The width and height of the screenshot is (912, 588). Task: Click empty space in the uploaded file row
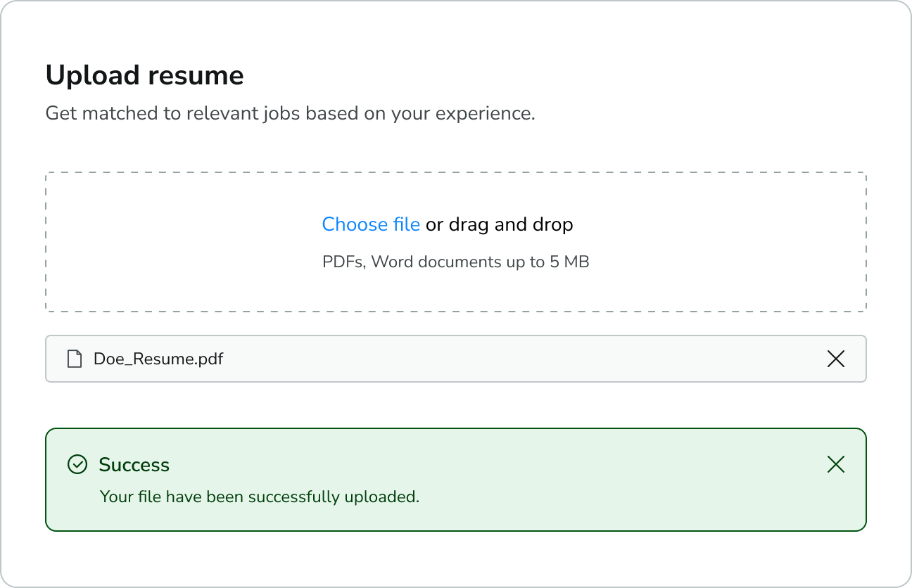[493, 359]
